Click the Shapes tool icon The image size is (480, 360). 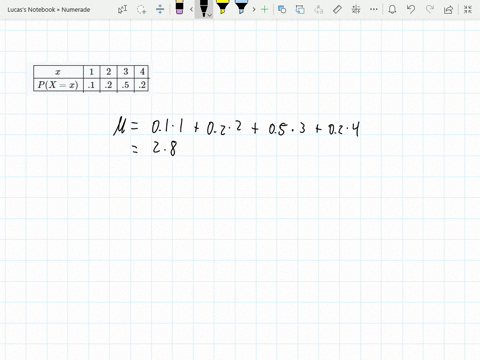282,9
